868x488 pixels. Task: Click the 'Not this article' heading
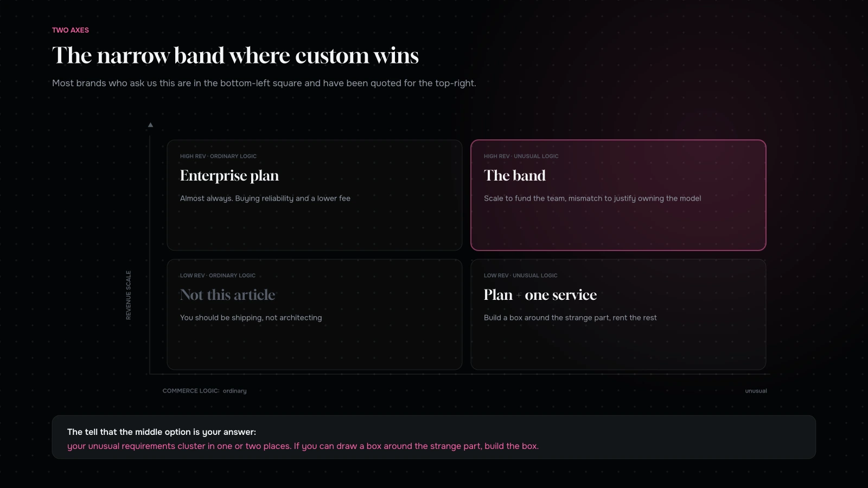228,295
